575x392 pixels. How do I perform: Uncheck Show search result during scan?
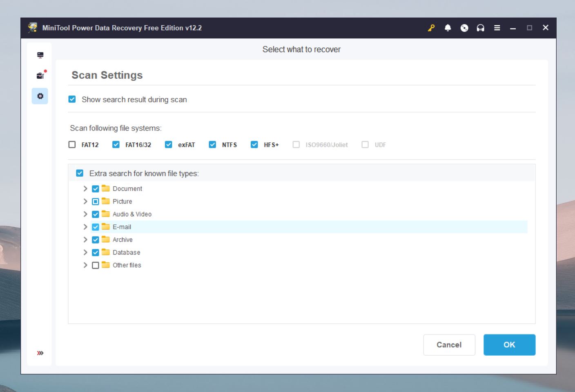pos(72,99)
